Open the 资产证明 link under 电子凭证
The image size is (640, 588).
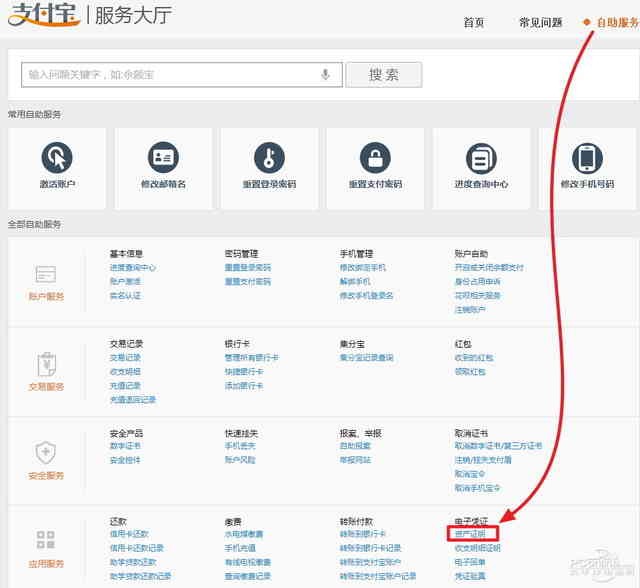pyautogui.click(x=470, y=534)
